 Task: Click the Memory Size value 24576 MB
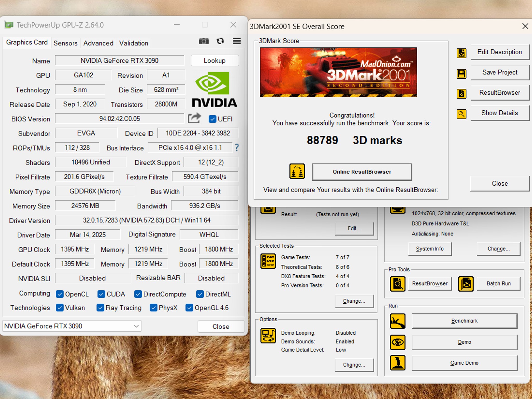point(85,206)
